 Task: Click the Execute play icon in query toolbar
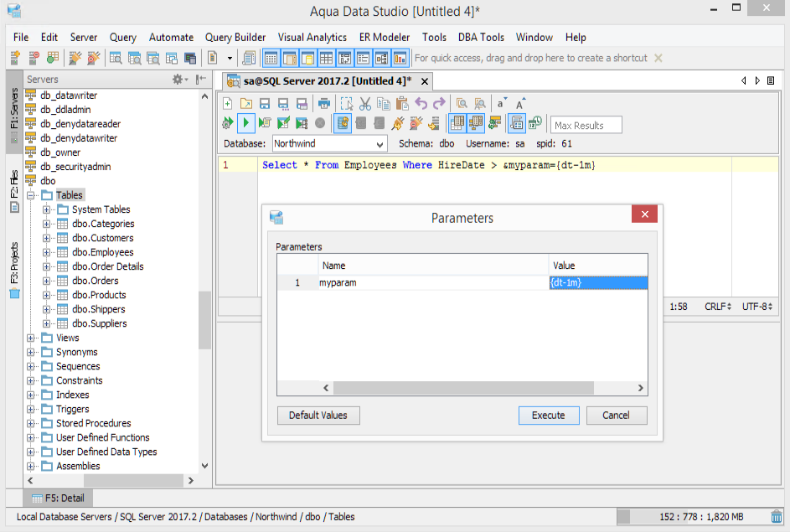(x=245, y=123)
